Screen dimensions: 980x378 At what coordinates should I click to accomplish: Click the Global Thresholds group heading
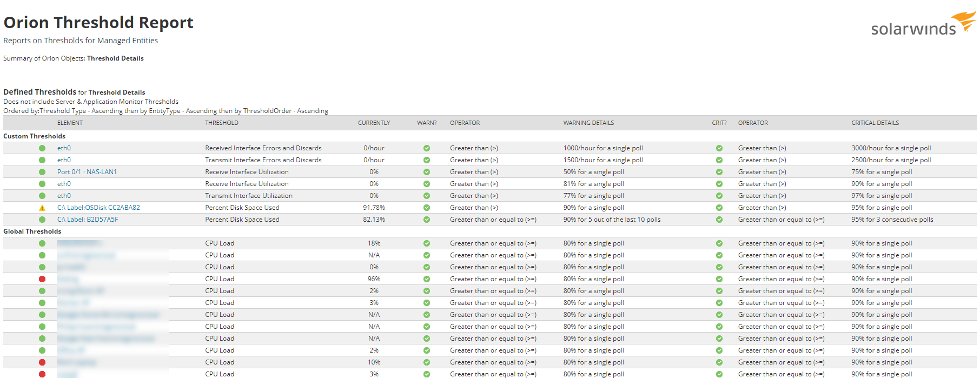(32, 231)
